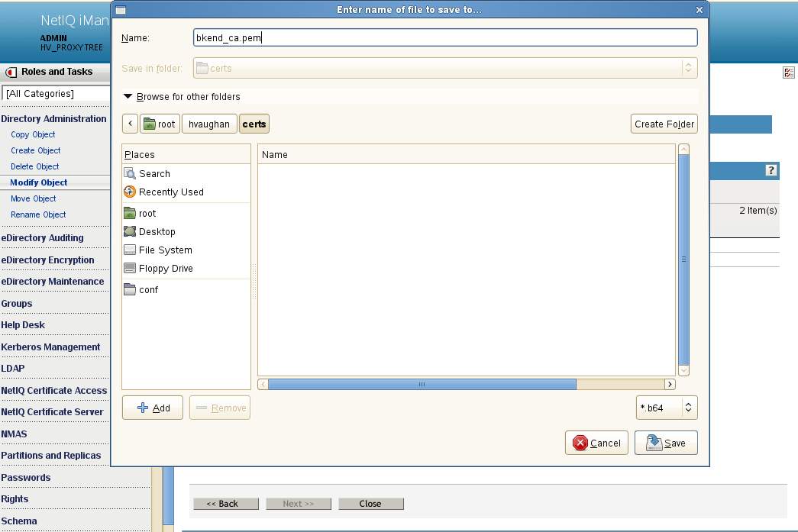
Task: Click the Roles and Tasks icon
Action: (x=11, y=73)
